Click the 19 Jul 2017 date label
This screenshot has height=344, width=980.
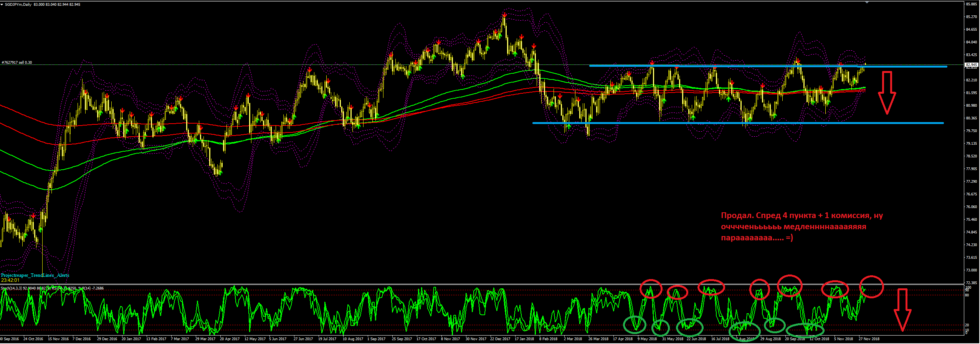[x=328, y=339]
